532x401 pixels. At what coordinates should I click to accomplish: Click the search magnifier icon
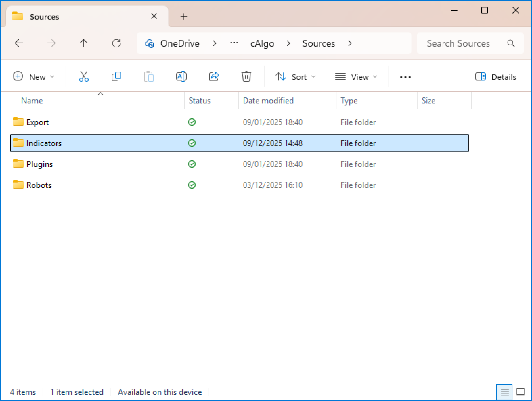pyautogui.click(x=511, y=43)
